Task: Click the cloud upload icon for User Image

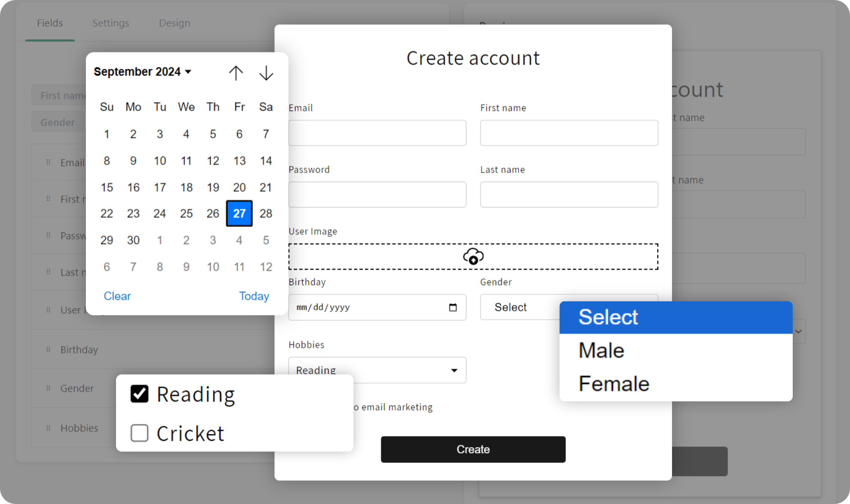Action: (x=473, y=256)
